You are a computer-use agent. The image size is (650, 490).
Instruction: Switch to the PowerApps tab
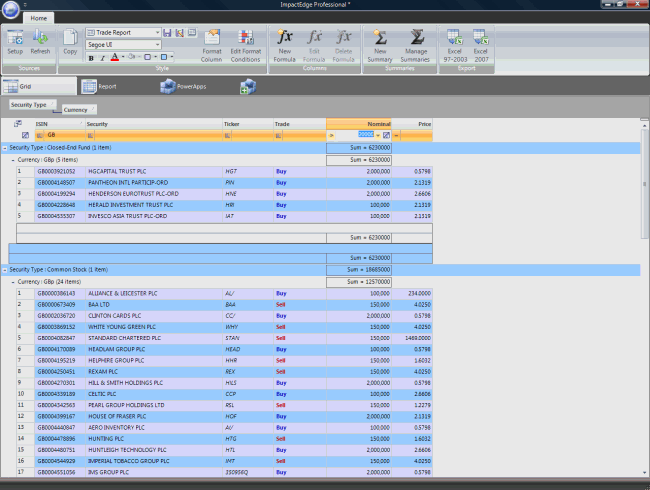click(x=183, y=86)
